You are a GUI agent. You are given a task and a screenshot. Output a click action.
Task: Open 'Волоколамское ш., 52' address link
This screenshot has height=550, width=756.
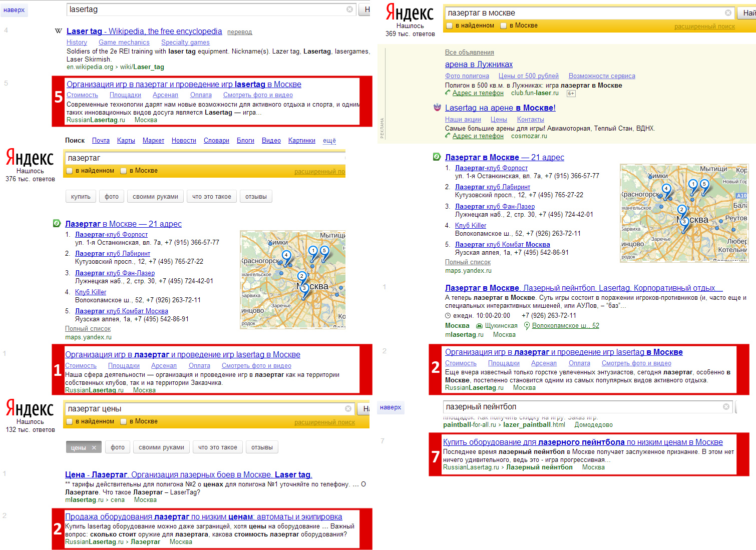[566, 326]
